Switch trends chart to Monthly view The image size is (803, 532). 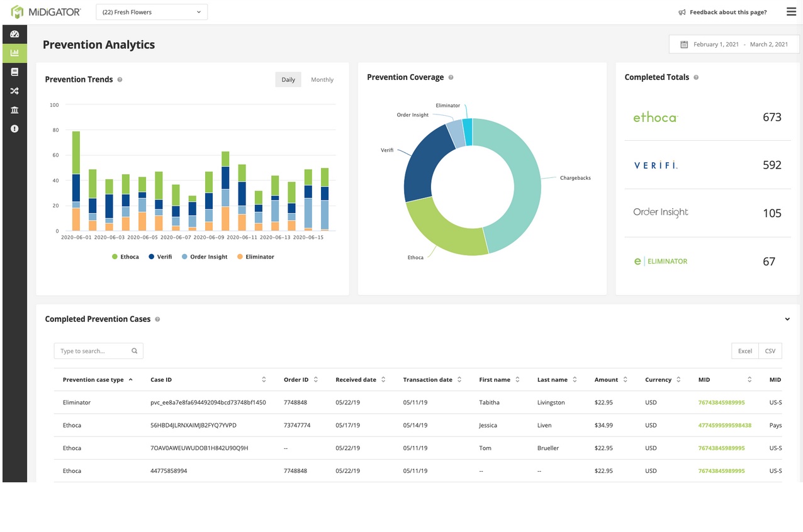click(x=322, y=80)
